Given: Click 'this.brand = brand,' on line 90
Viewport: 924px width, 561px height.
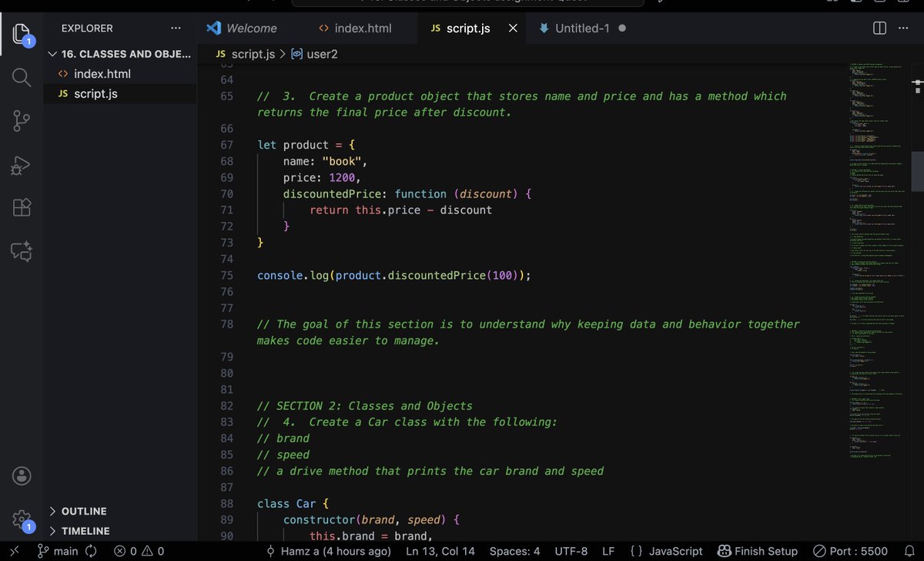Looking at the screenshot, I should [372, 536].
